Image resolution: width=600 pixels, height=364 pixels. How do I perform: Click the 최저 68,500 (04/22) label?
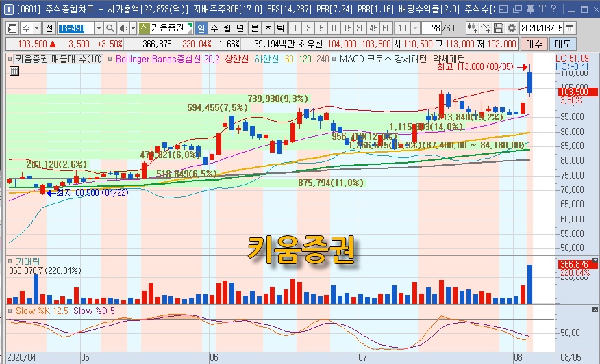pyautogui.click(x=92, y=193)
